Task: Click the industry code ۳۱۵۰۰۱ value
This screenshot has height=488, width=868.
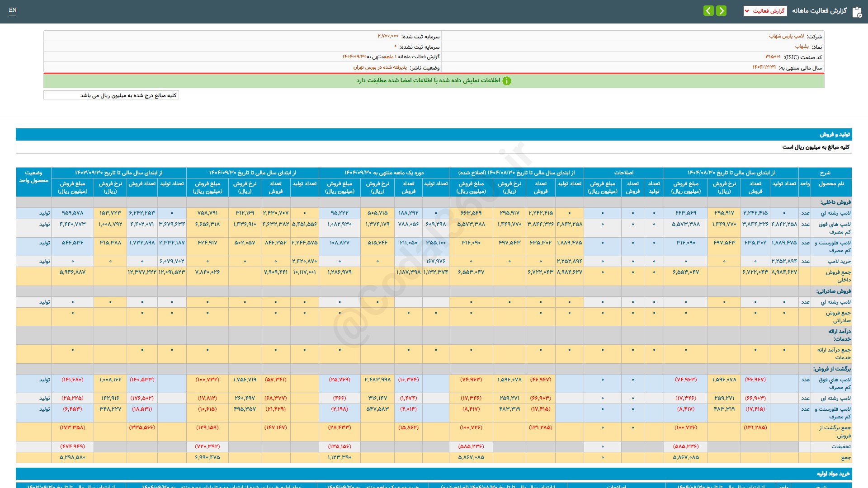Action: (x=773, y=57)
